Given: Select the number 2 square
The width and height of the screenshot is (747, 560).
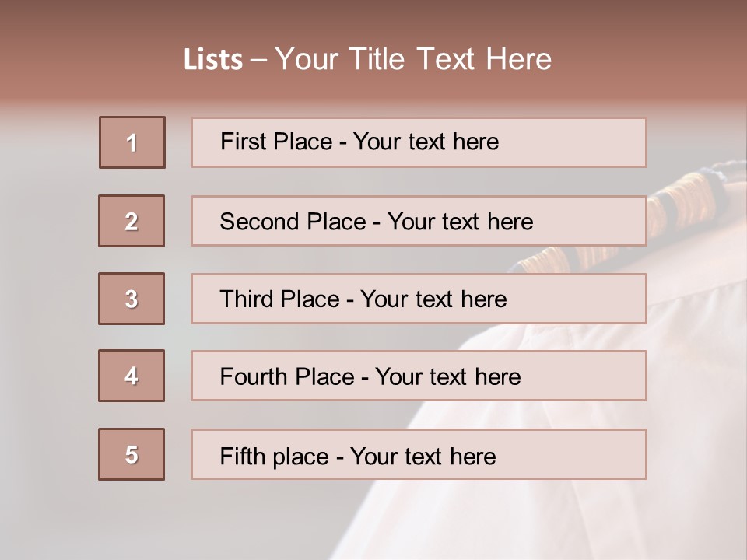Looking at the screenshot, I should point(132,221).
